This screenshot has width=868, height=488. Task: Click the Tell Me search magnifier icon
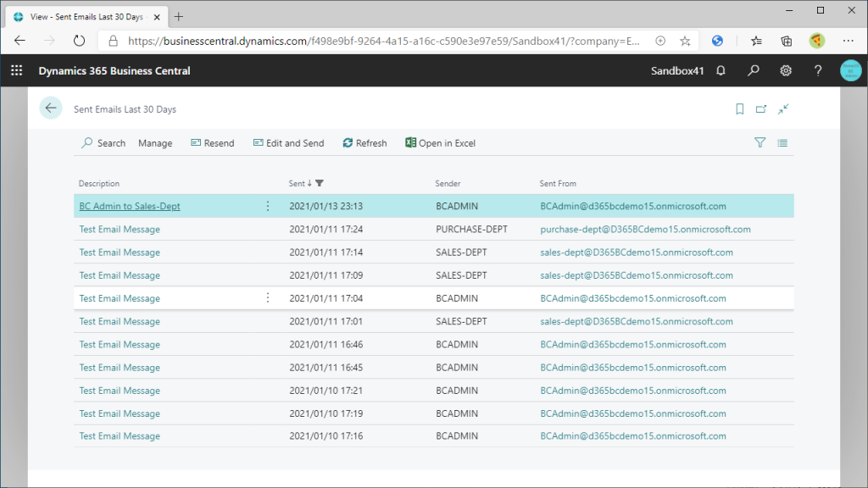754,71
